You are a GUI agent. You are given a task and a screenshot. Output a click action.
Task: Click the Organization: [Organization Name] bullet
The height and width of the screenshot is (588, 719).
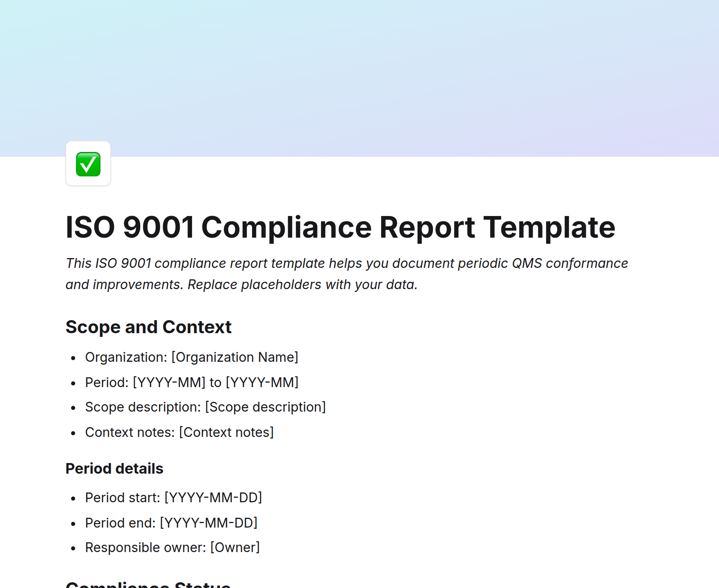coord(192,357)
